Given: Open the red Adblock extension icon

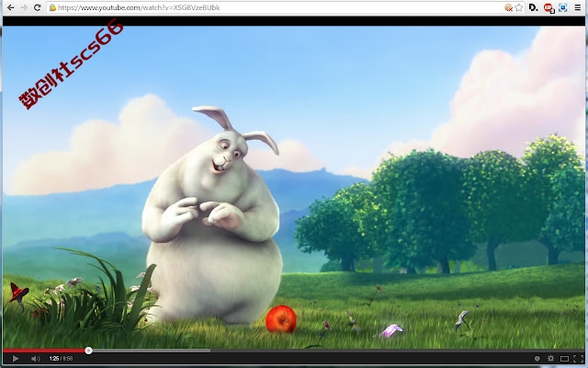Looking at the screenshot, I should (548, 8).
